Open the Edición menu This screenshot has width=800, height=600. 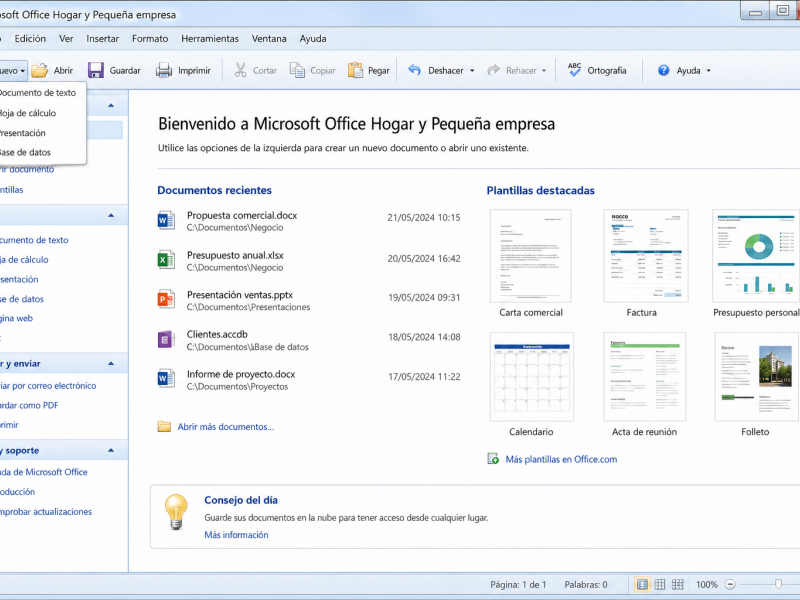coord(30,39)
